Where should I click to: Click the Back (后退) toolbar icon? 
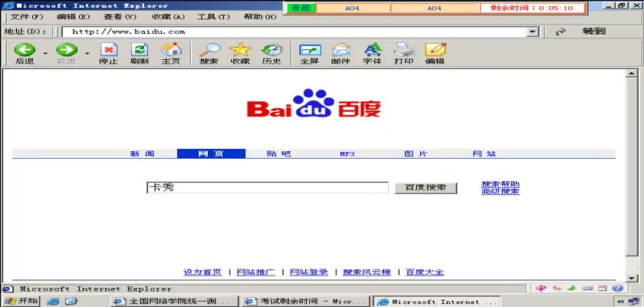point(25,54)
